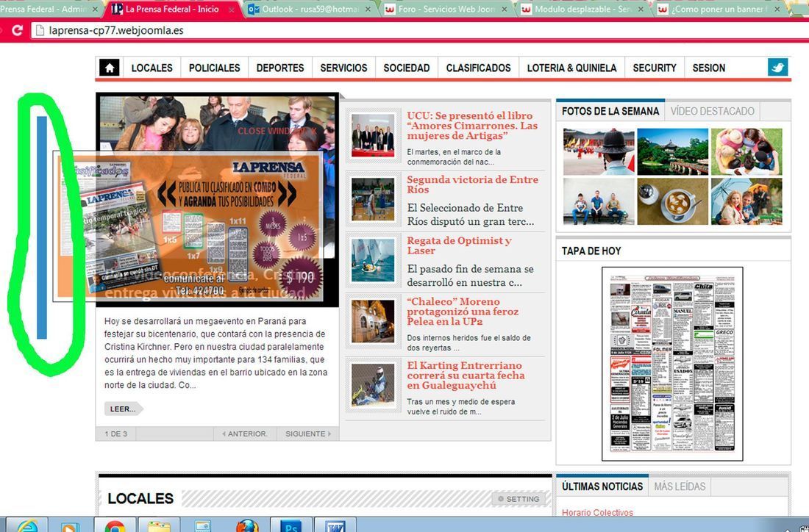The image size is (809, 532).
Task: Select the ÚLTIMAS NOTICIAS tab
Action: click(x=602, y=486)
